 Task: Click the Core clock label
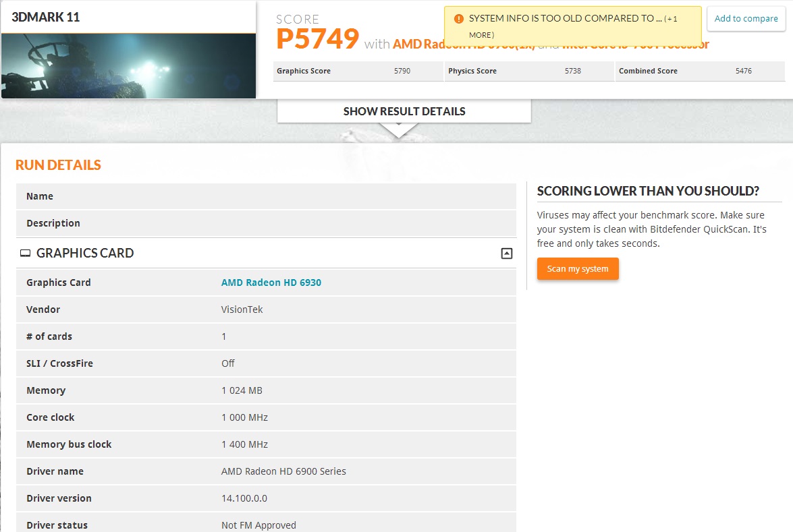tap(50, 417)
